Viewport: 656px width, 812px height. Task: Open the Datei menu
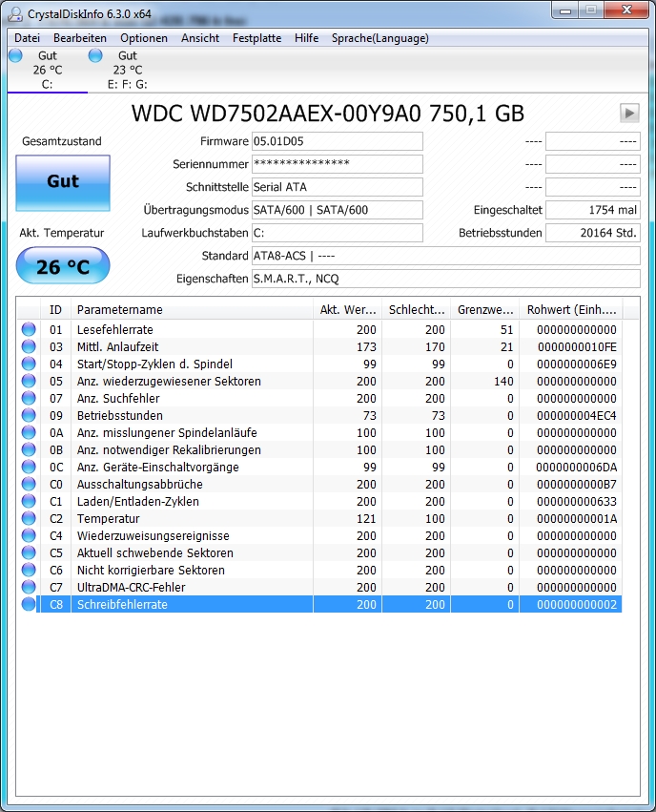point(27,38)
